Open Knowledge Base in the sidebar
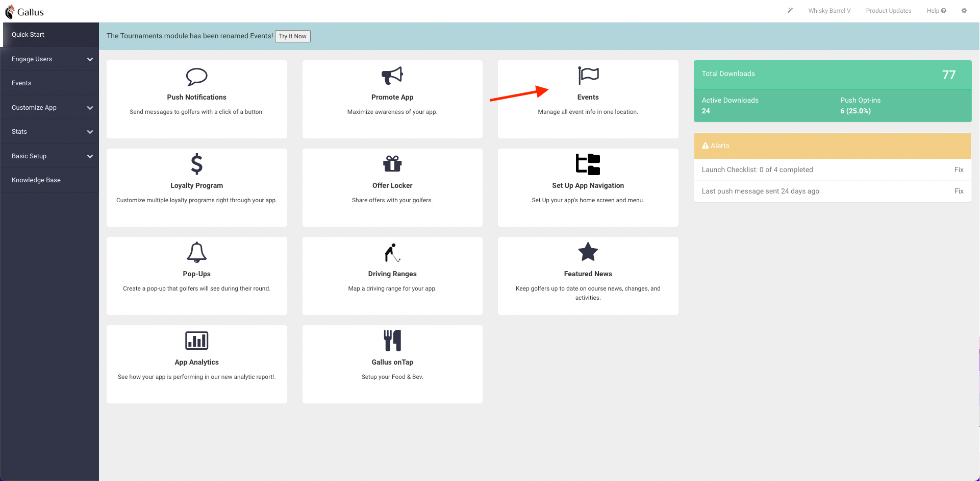Screen dimensions: 980x481 point(49,180)
